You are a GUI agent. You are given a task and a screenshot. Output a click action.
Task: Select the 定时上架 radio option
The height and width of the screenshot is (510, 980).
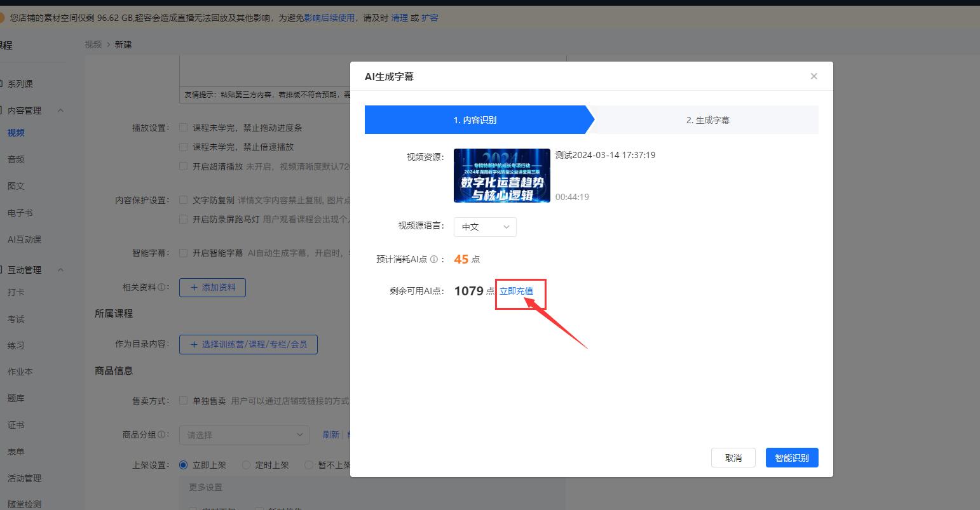pyautogui.click(x=247, y=465)
